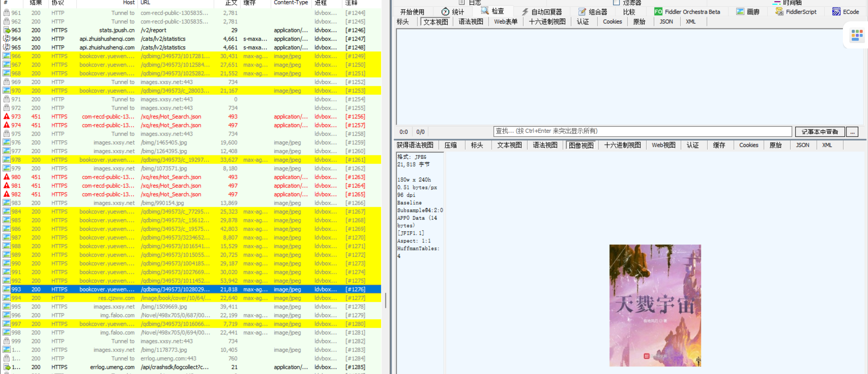Select the 检查 (Inspectors) tab
Image resolution: width=868 pixels, height=374 pixels.
click(493, 12)
